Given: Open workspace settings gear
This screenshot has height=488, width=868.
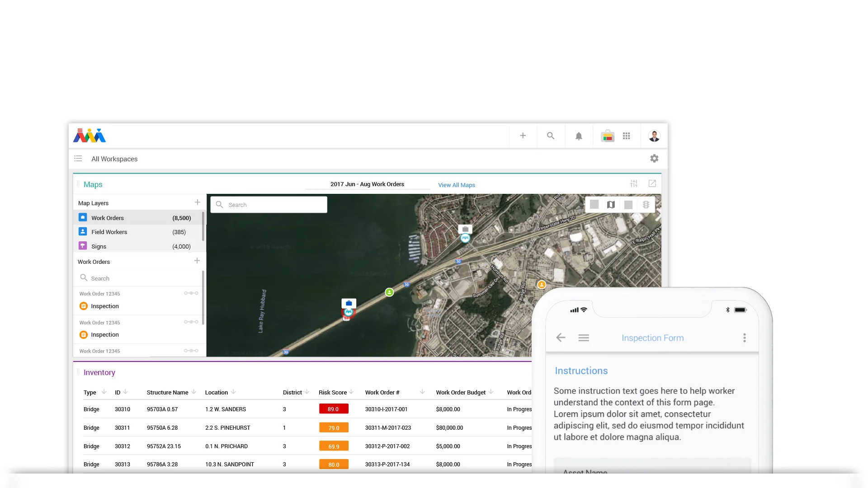Looking at the screenshot, I should tap(654, 158).
